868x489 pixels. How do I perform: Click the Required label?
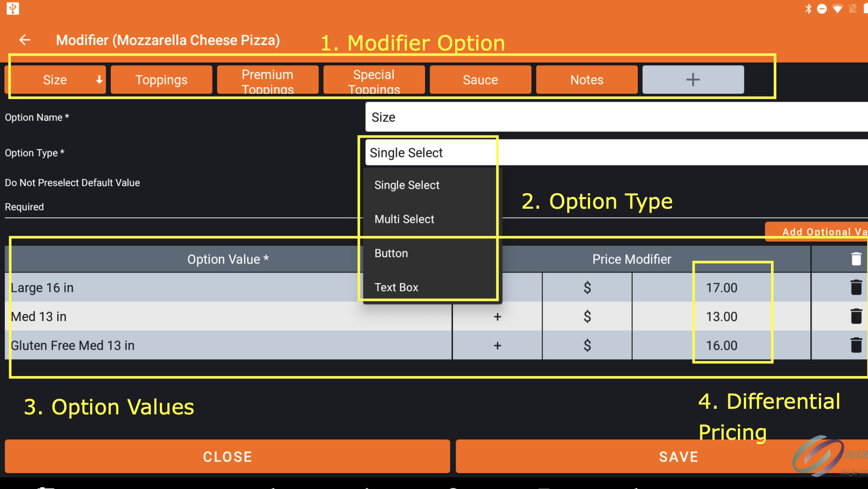[24, 207]
